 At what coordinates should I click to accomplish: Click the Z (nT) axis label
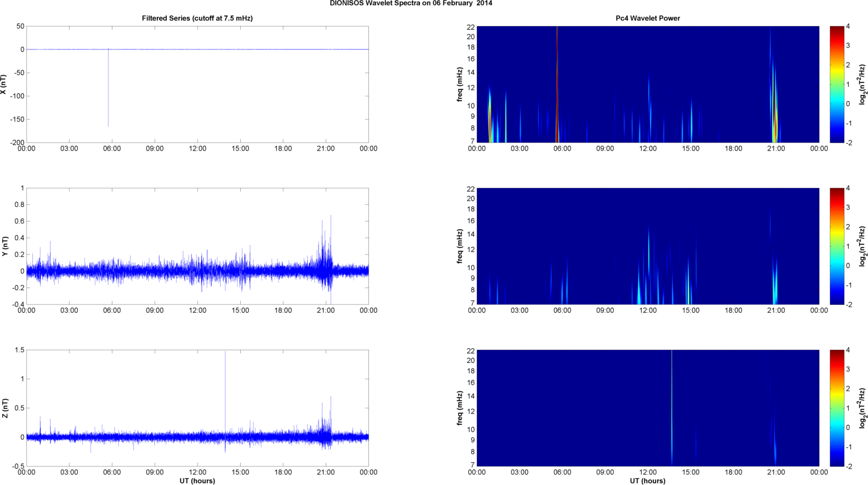pos(5,408)
